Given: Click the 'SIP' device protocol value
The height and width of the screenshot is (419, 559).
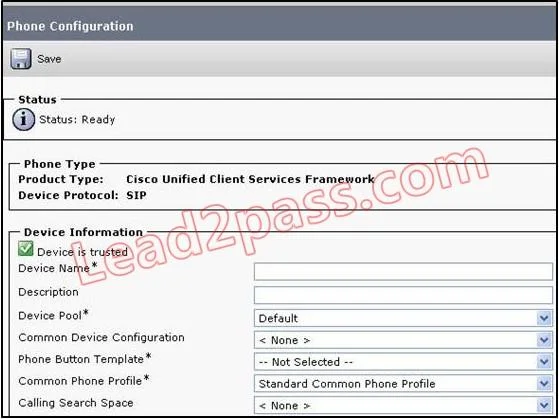Looking at the screenshot, I should point(136,195).
